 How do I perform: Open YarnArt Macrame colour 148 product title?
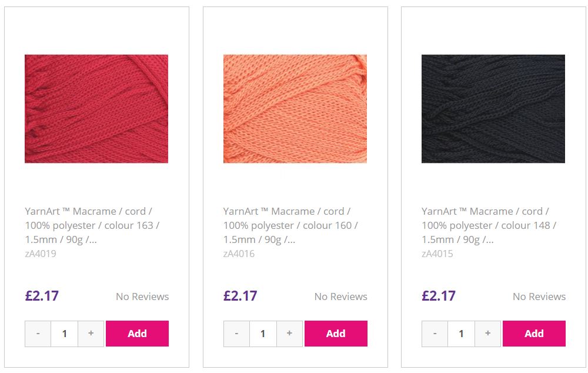point(489,225)
